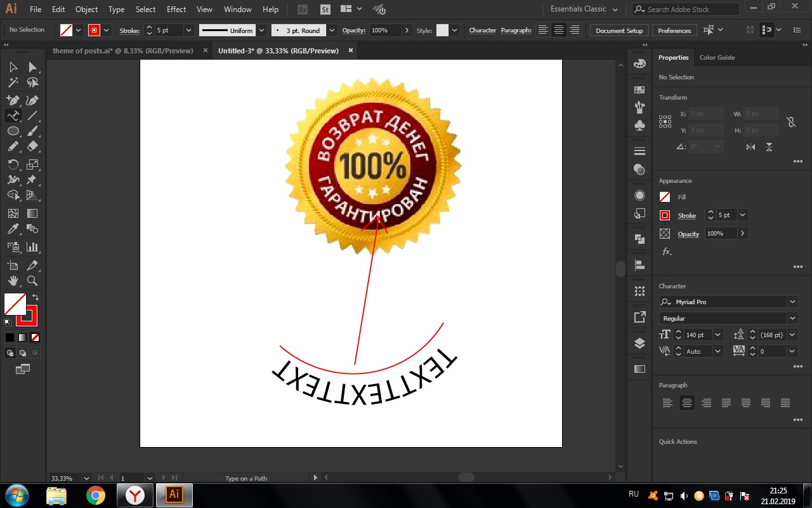Select the Type on a Path tool
Viewport: 812px width, 508px height.
(13, 116)
